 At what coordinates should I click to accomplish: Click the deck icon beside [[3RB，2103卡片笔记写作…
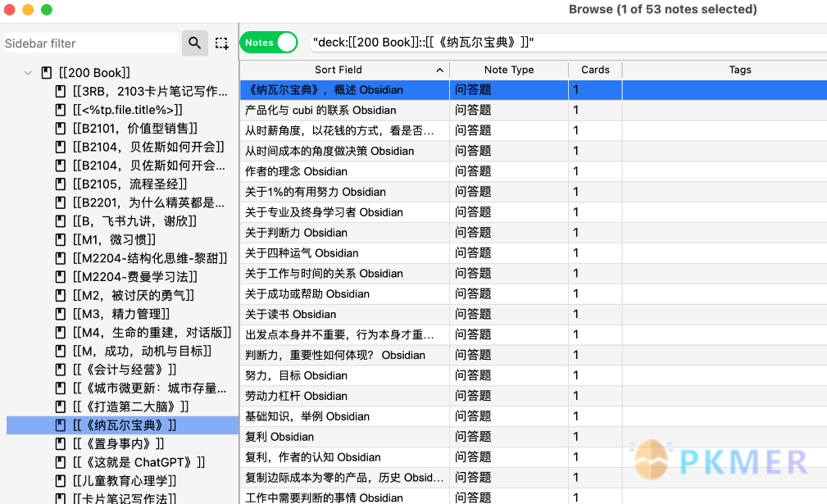pyautogui.click(x=61, y=91)
